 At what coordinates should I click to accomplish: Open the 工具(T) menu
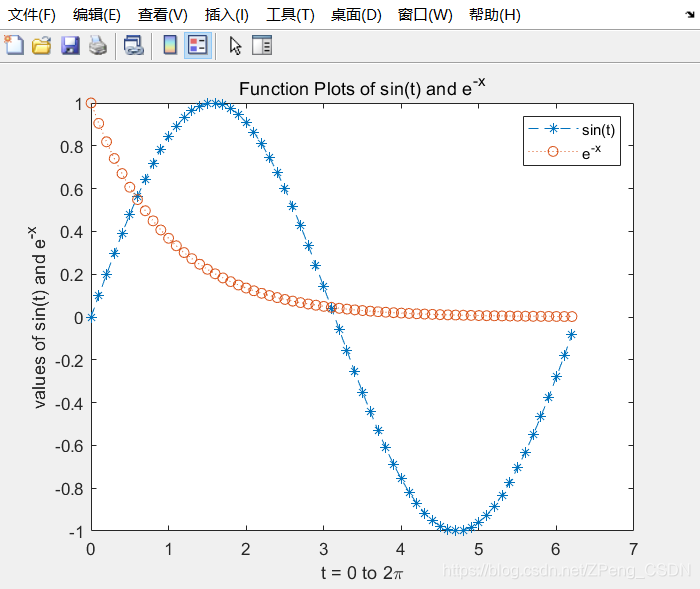point(291,15)
